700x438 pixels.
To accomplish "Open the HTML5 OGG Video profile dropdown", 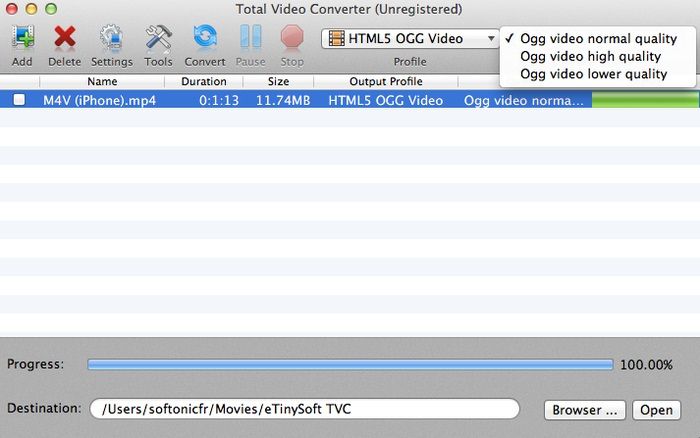I will [410, 39].
